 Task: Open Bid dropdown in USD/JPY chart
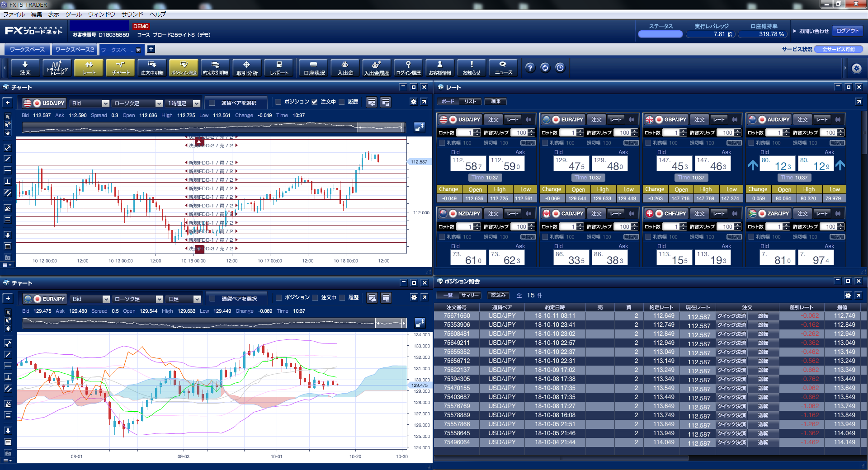point(90,103)
